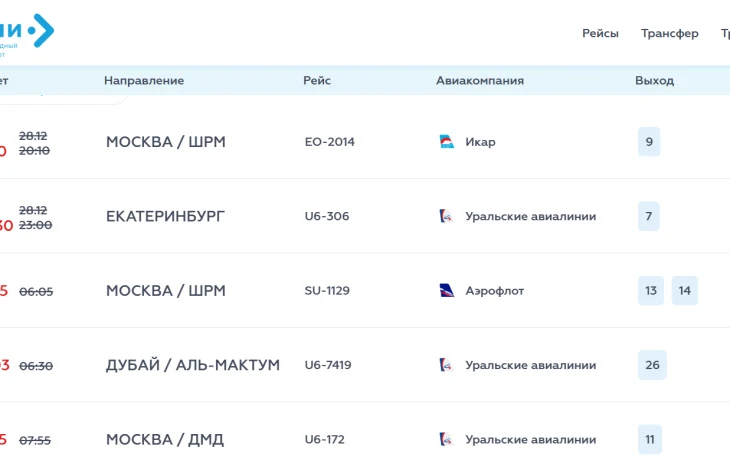Click the Ural Airlines logo for U6-306
Screen dimensions: 730x460
tap(446, 216)
